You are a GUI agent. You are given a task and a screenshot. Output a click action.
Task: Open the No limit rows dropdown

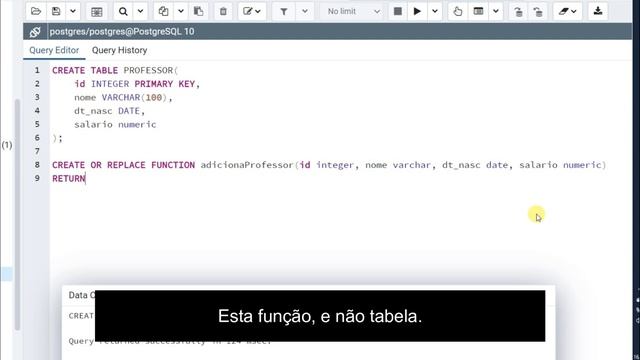pos(353,11)
